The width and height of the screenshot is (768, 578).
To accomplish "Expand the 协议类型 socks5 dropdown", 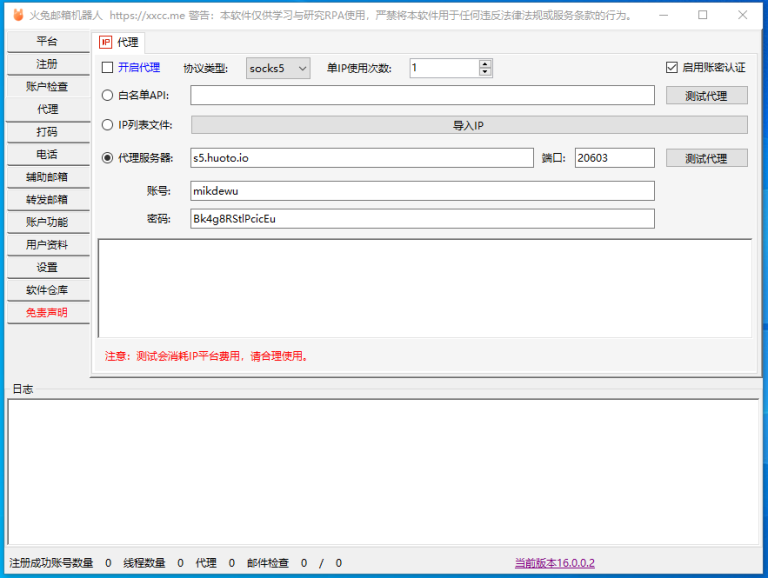I will pos(278,68).
